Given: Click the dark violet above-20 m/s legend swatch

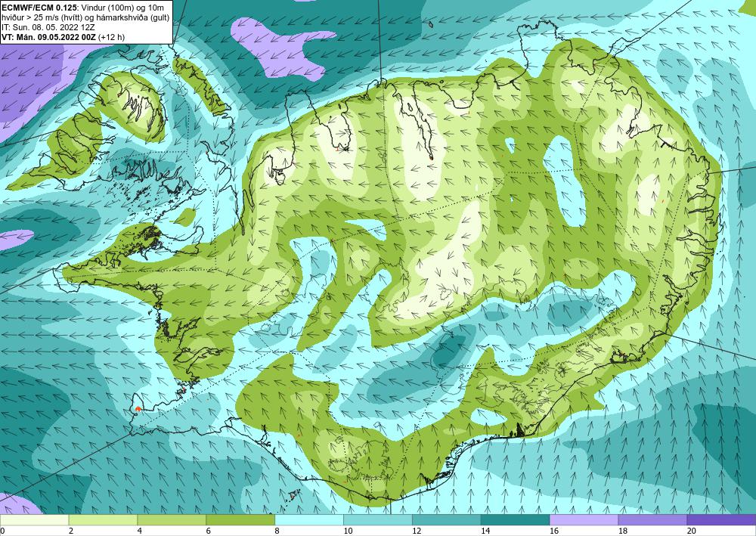Looking at the screenshot, I should pyautogui.click(x=721, y=520).
